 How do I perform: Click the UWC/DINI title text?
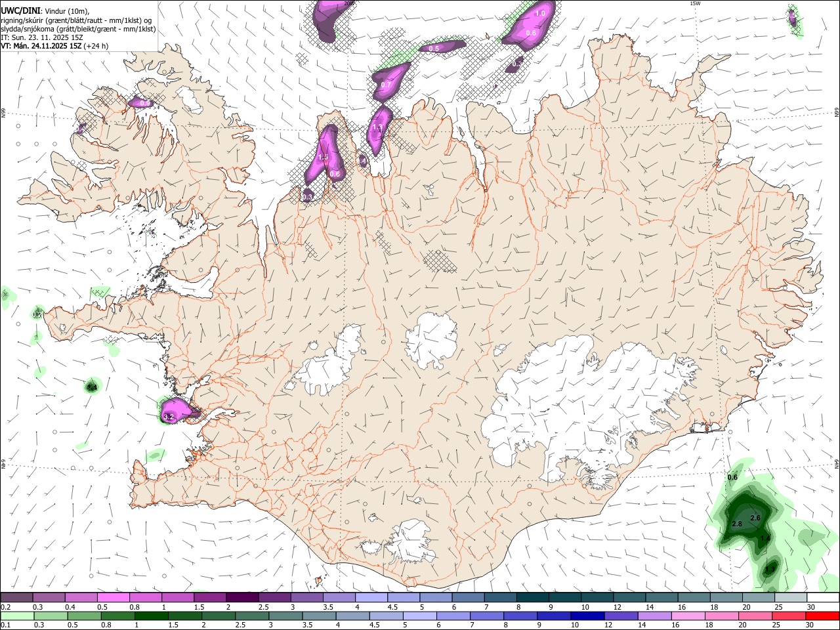point(21,10)
